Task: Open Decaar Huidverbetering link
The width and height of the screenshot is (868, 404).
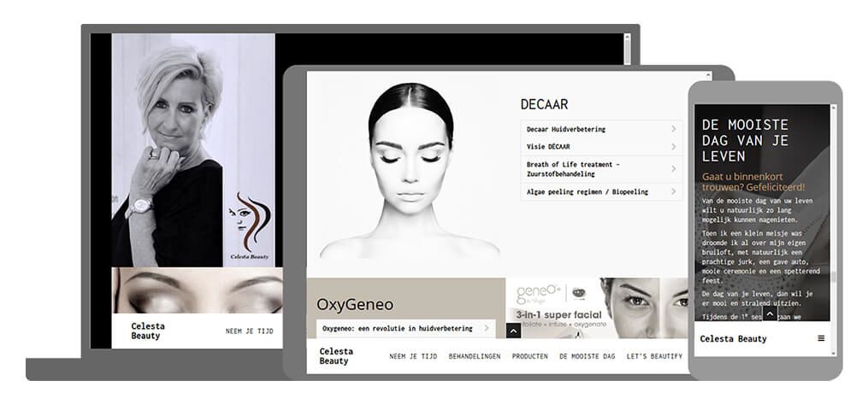Action: 566,129
